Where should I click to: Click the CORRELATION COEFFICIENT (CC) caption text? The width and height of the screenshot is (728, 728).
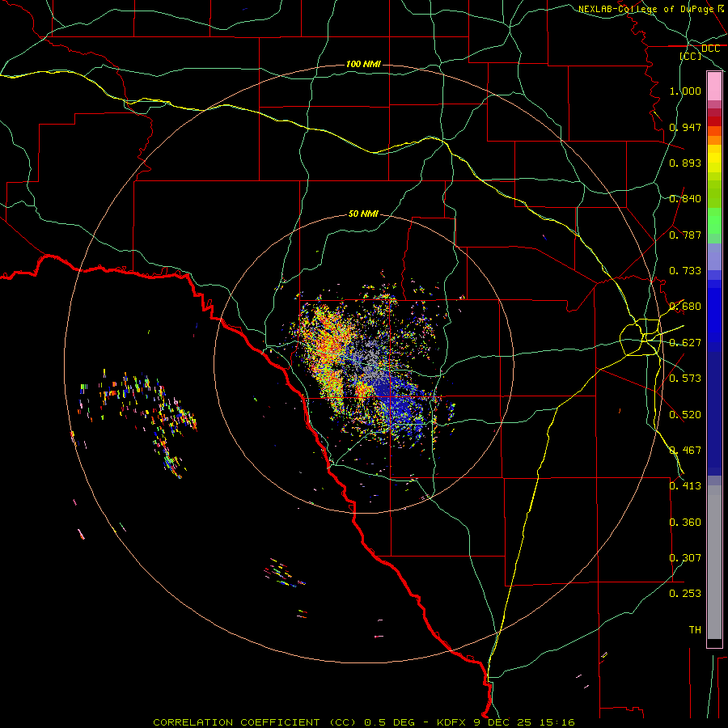(x=255, y=722)
